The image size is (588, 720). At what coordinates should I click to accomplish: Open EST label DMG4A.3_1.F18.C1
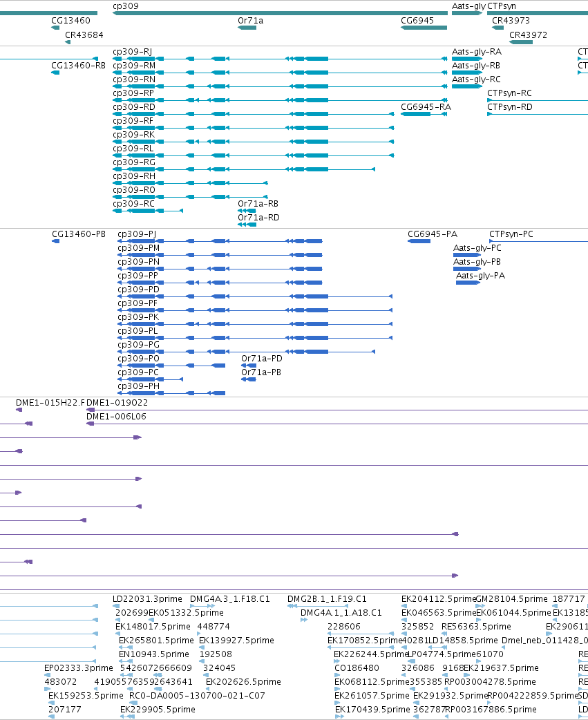tap(230, 599)
